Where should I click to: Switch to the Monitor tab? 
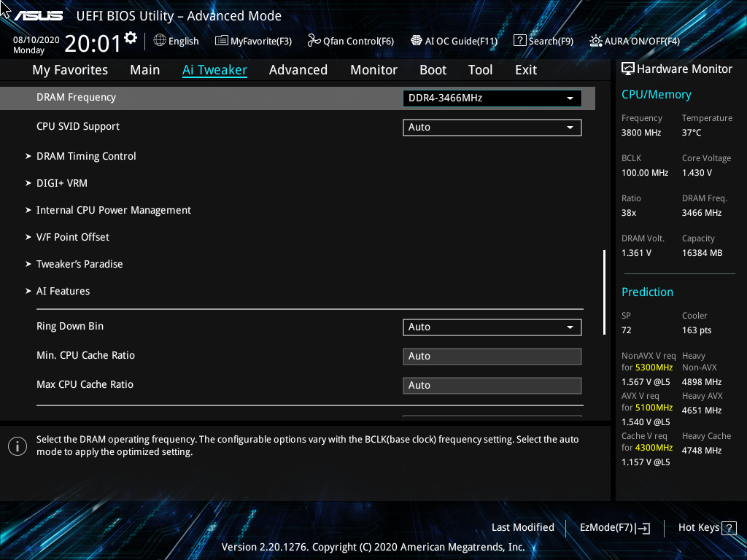click(373, 70)
